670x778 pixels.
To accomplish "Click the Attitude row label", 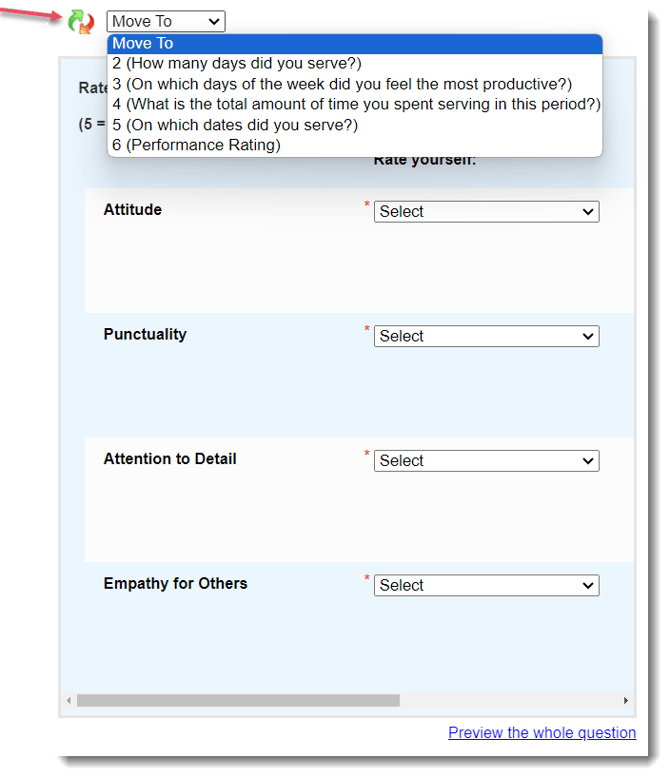I will pos(132,210).
